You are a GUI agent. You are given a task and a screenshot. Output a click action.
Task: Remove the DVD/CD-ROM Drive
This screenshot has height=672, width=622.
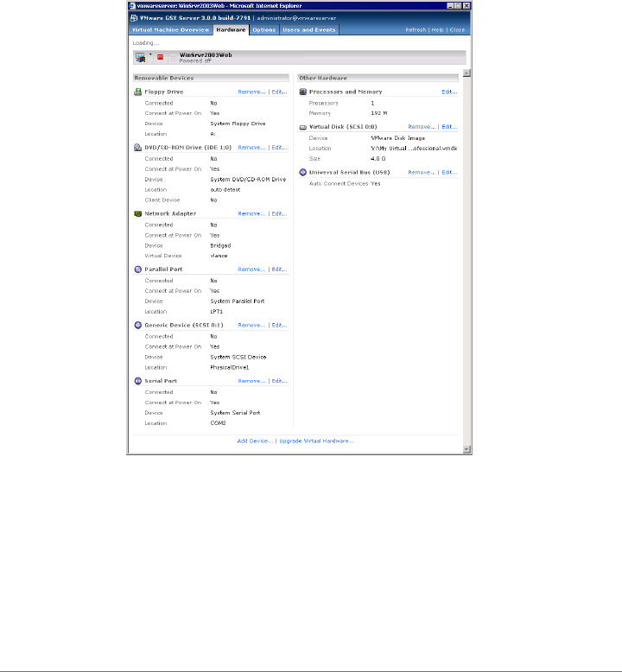[x=251, y=148]
